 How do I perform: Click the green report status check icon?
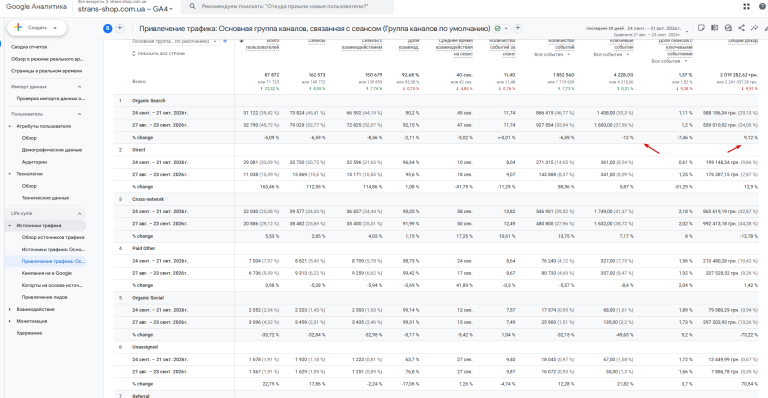click(498, 28)
